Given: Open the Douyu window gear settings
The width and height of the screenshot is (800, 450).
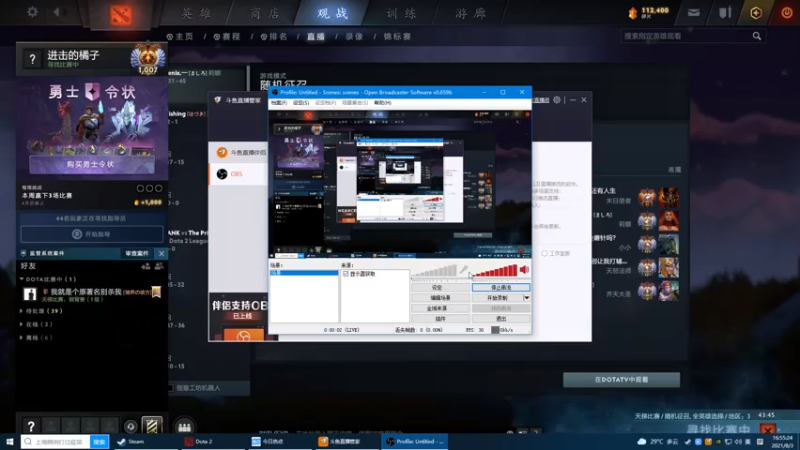Looking at the screenshot, I should (557, 100).
